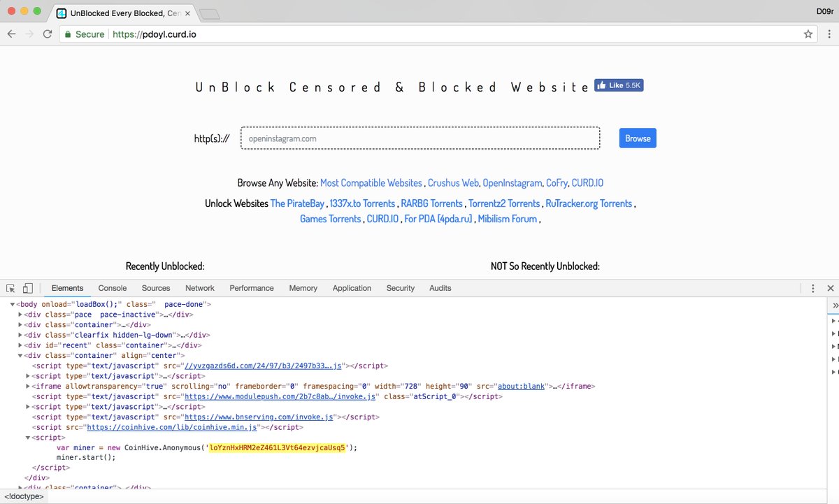Viewport: 839px width, 504px height.
Task: Open the Mibilism Forum link
Action: (508, 219)
